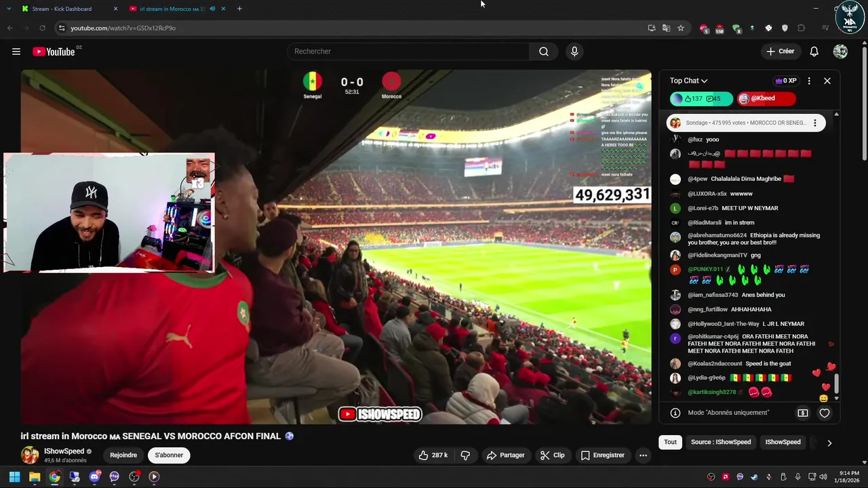This screenshot has height=488, width=868.
Task: Go back with the browser arrow
Action: (9, 28)
